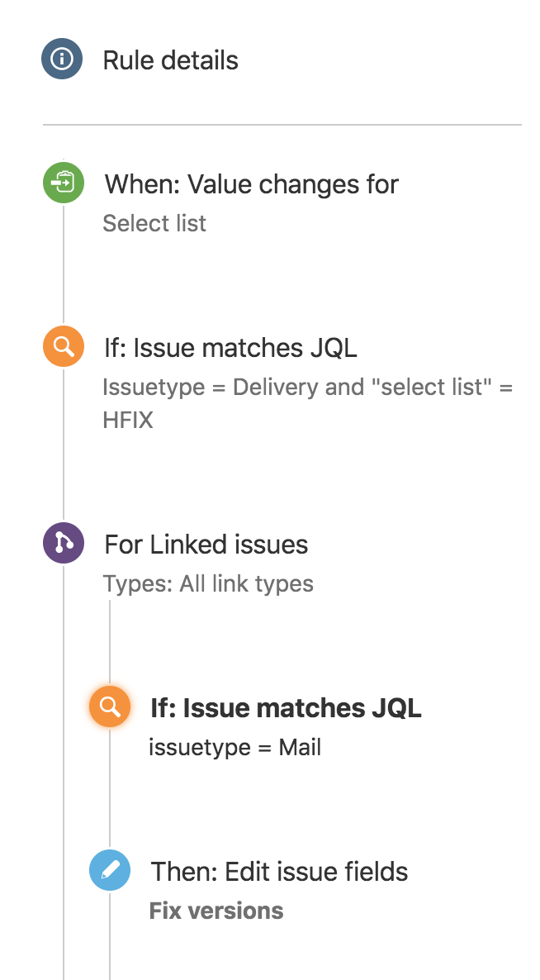Screen dimensions: 540x980
Task: Click the Rule details info icon
Action: click(62, 59)
